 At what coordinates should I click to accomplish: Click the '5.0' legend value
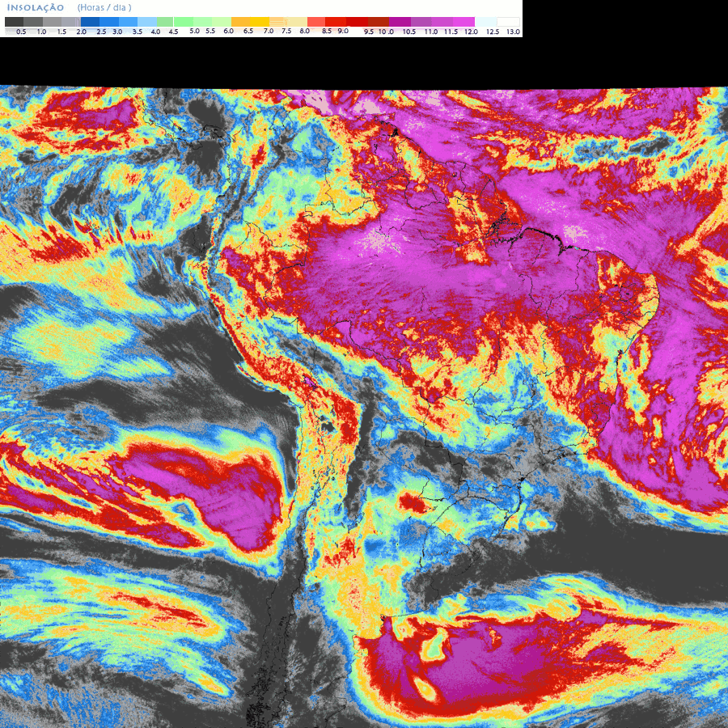tap(194, 31)
